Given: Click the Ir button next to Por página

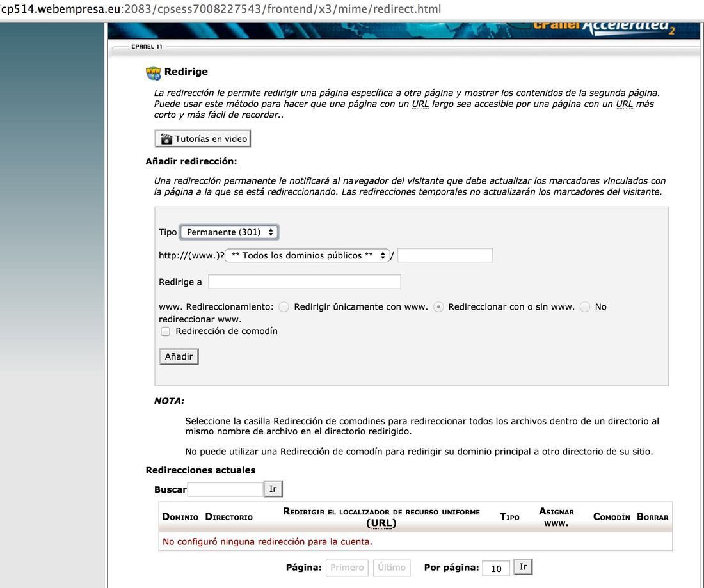Looking at the screenshot, I should click(x=523, y=567).
